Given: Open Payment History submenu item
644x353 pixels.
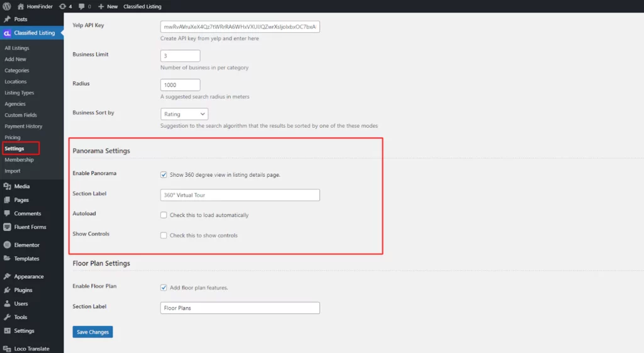Looking at the screenshot, I should coord(23,126).
